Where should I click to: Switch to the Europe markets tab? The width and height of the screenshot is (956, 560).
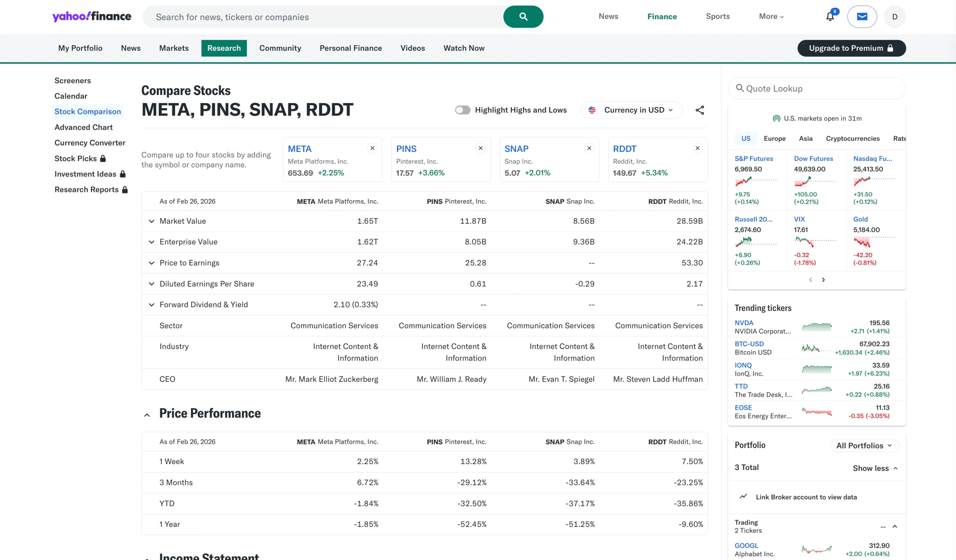point(774,139)
